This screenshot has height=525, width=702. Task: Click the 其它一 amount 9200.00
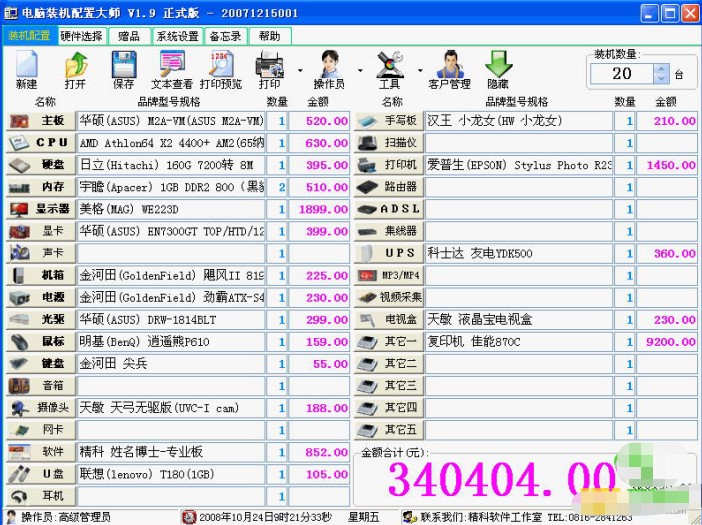click(x=667, y=341)
